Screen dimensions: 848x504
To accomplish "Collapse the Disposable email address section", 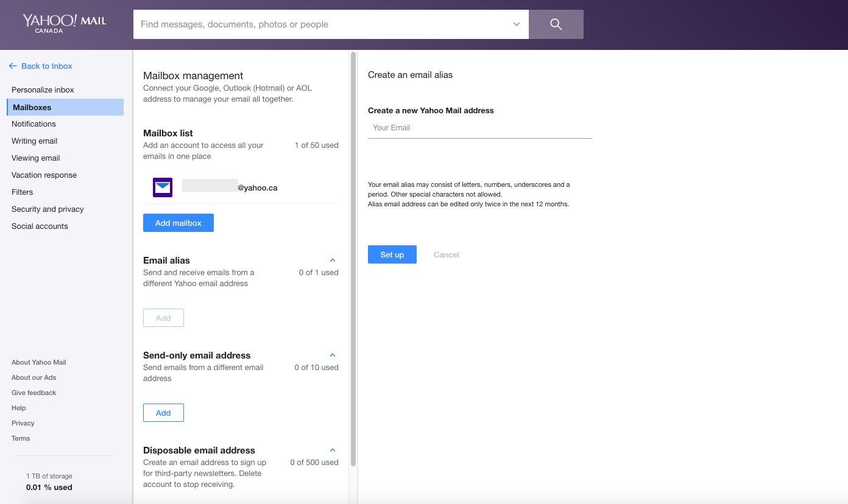I will click(333, 450).
